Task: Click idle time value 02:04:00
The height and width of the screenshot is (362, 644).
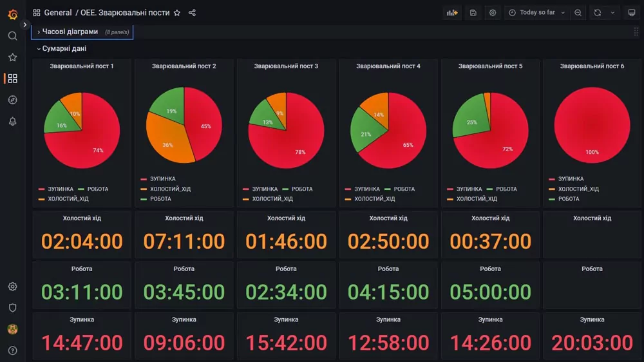Action: (82, 241)
